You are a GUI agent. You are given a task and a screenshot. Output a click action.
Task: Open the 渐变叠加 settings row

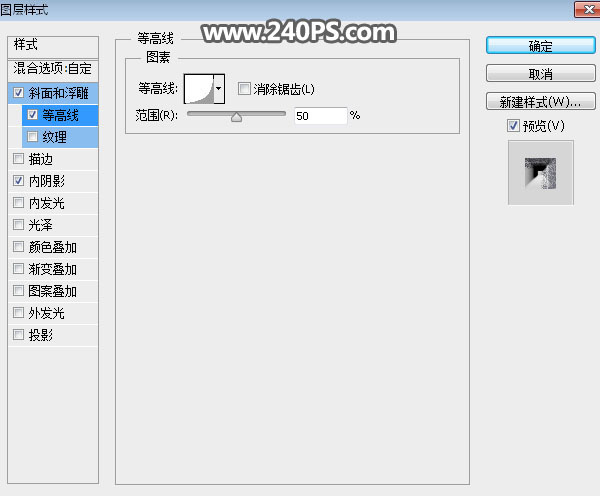(53, 269)
